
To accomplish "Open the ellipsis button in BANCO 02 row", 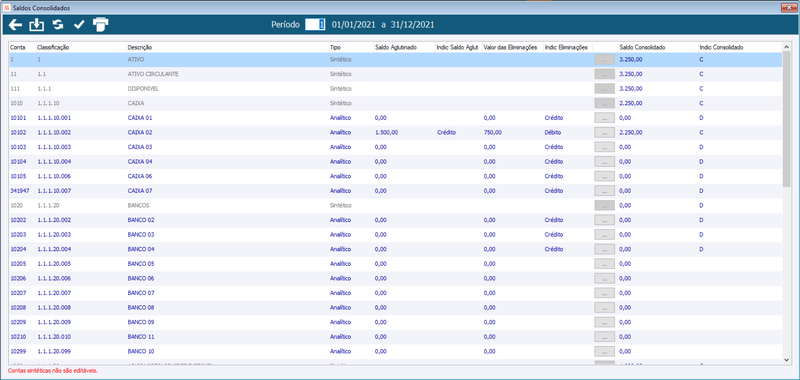I will pyautogui.click(x=605, y=220).
